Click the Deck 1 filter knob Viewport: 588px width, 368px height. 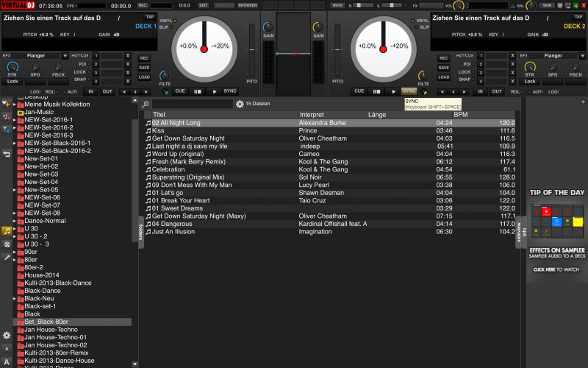(164, 76)
